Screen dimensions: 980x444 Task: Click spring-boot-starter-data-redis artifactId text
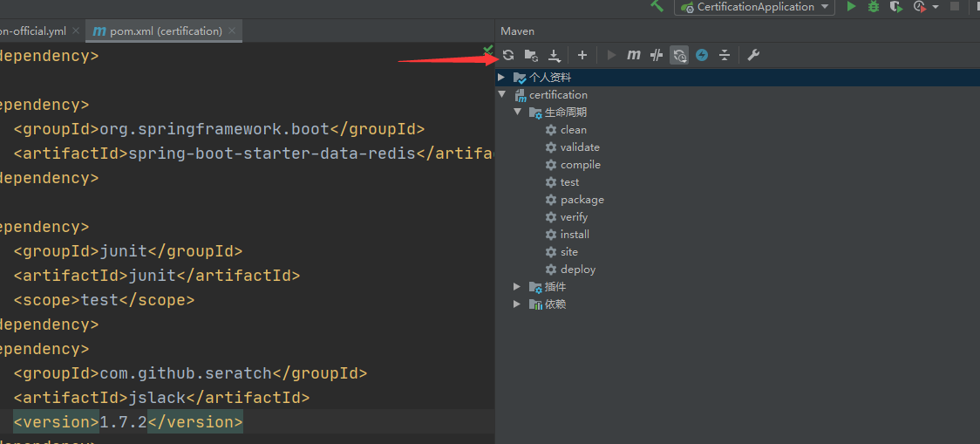pyautogui.click(x=272, y=154)
